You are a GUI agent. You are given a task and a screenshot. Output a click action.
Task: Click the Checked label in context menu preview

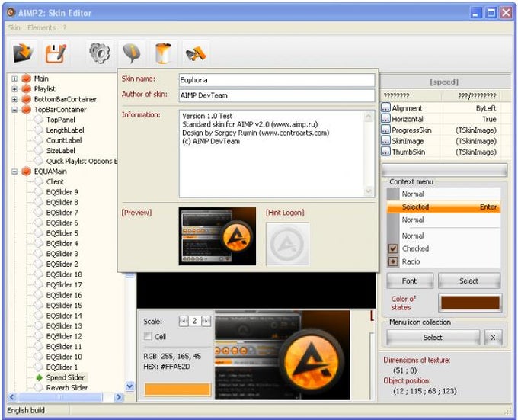[415, 248]
